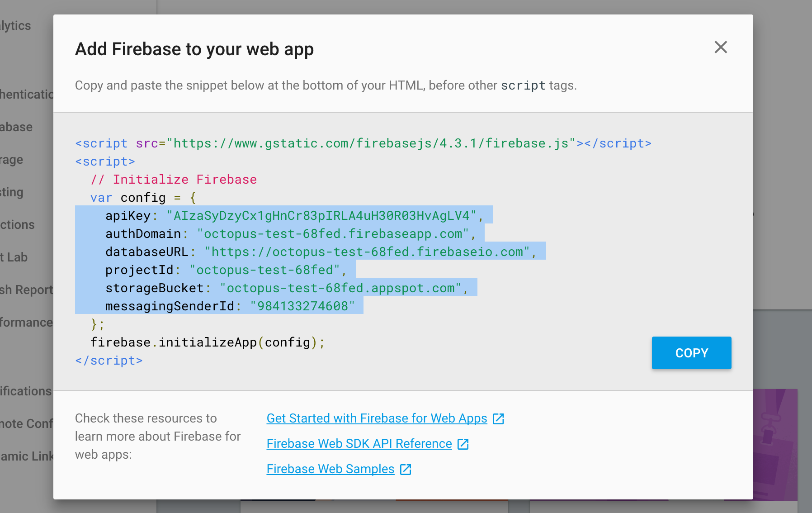Viewport: 812px width, 513px height.
Task: Select Database in the background sidebar
Action: [16, 127]
